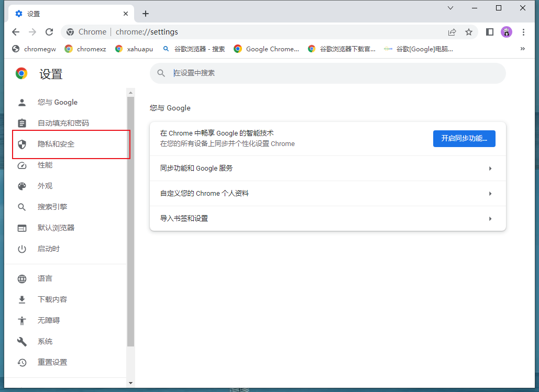Click the Chrome site info chip
Screen dimensions: 539x392
pos(86,32)
